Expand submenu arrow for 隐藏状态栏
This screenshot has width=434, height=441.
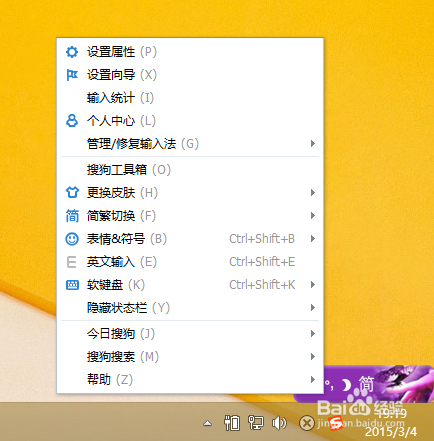point(313,308)
